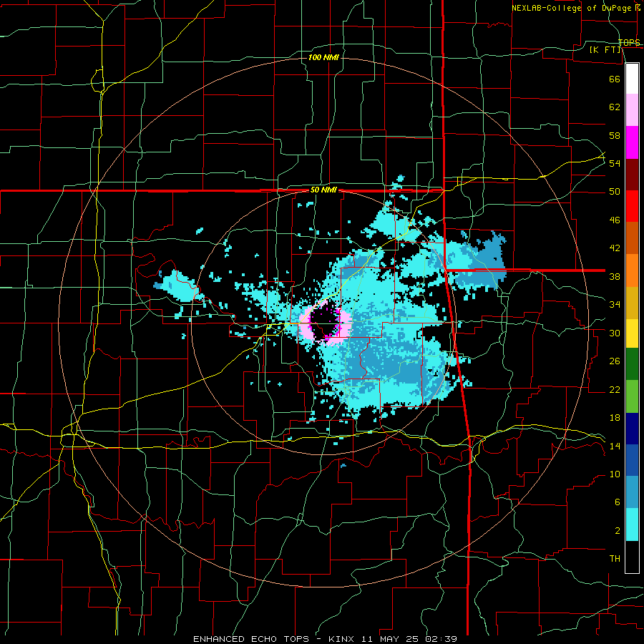This screenshot has width=644, height=644.
Task: Click the [K FT] units label
Action: 605,50
